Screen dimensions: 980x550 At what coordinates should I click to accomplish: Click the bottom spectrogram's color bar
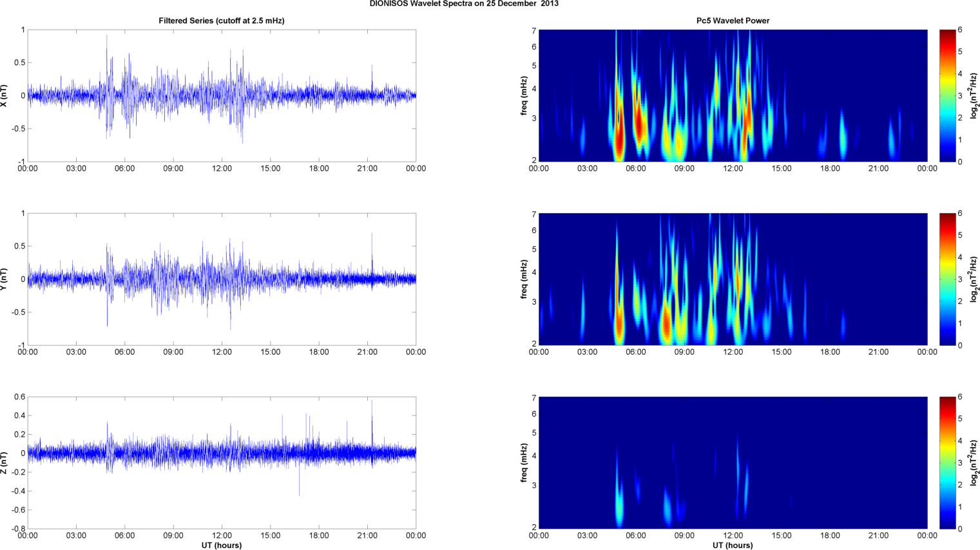tap(947, 462)
